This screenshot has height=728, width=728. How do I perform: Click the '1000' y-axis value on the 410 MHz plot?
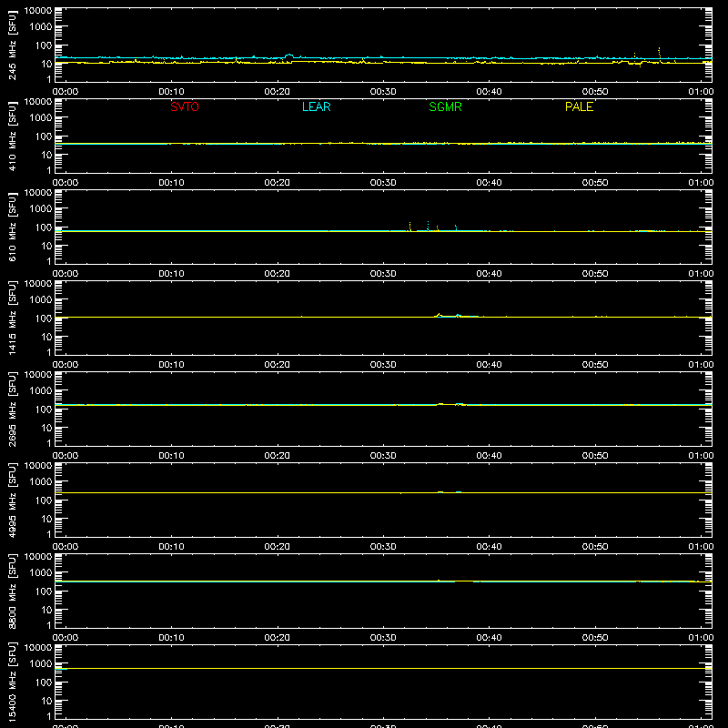[41, 118]
